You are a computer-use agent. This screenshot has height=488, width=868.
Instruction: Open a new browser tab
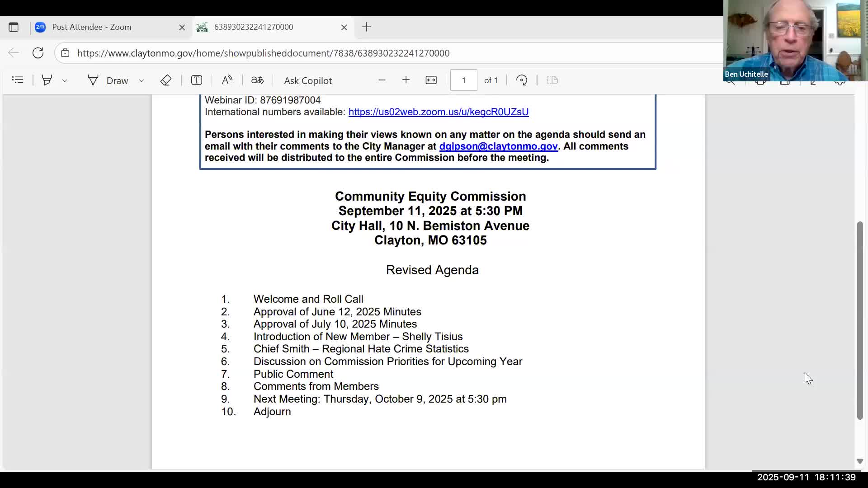tap(367, 27)
